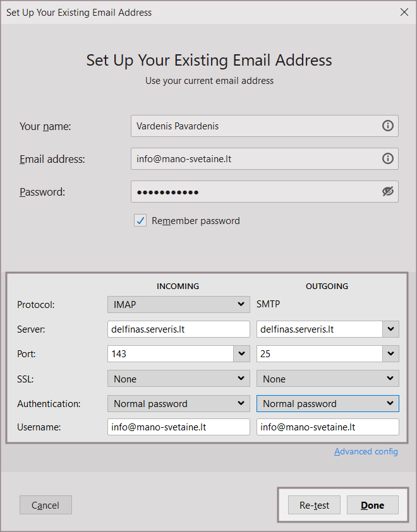Focus the incoming Username field

point(178,427)
